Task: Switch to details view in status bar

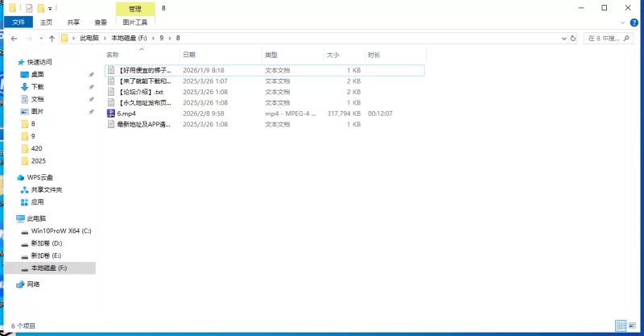Action: point(621,326)
